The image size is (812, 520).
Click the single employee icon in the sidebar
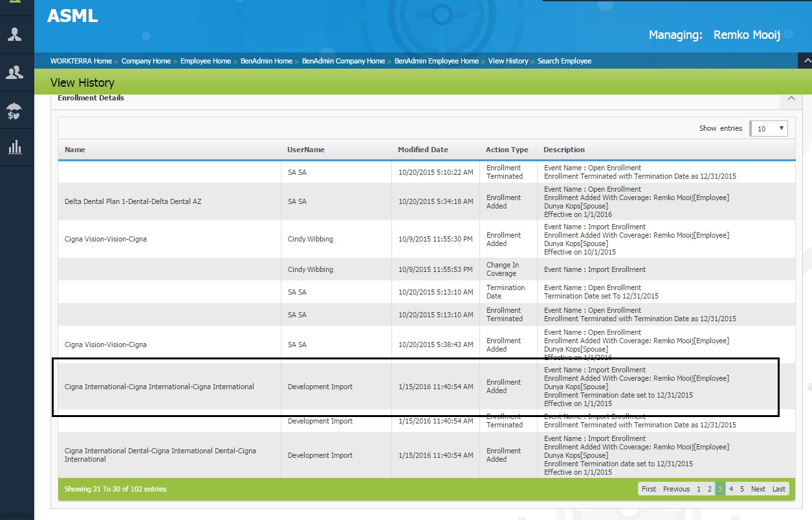click(x=14, y=35)
